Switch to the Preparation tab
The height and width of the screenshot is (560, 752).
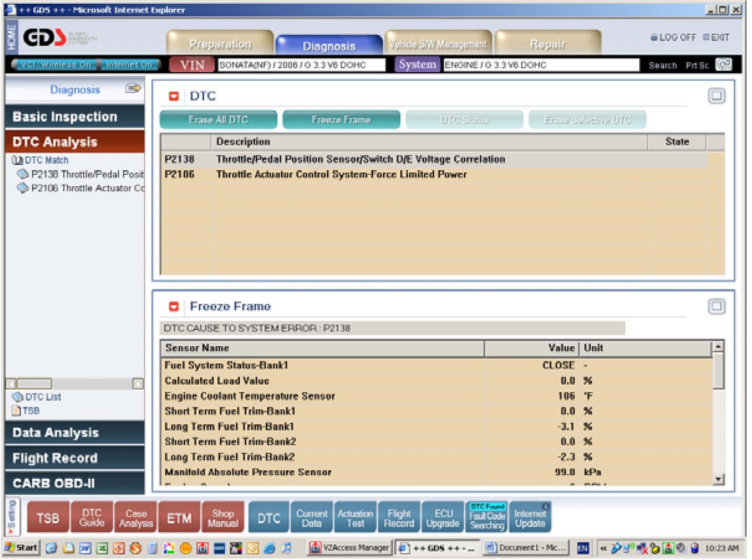pyautogui.click(x=220, y=44)
